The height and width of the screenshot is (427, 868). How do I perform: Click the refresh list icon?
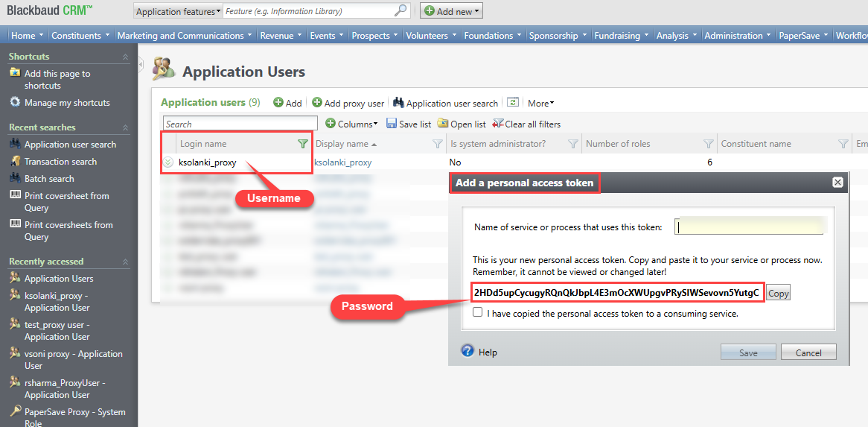(x=512, y=103)
